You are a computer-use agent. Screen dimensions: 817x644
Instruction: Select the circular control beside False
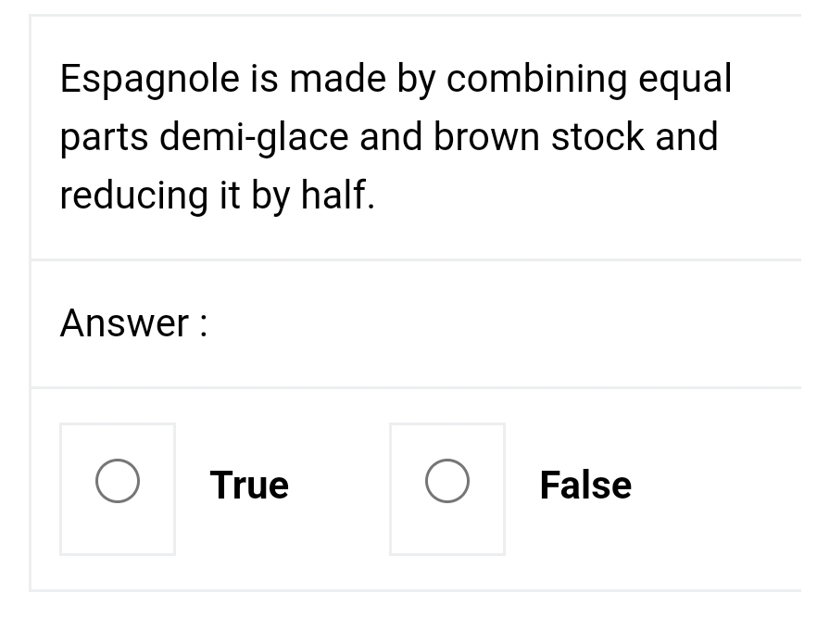(x=447, y=480)
